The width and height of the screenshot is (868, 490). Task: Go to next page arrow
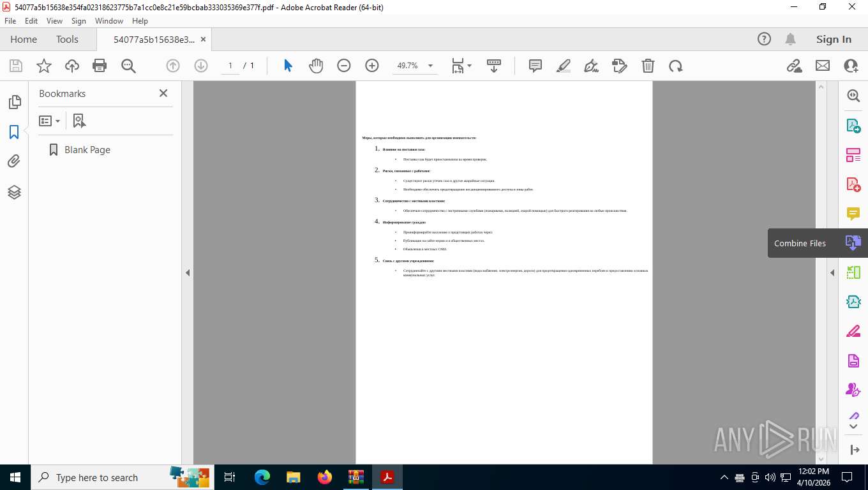(x=201, y=66)
